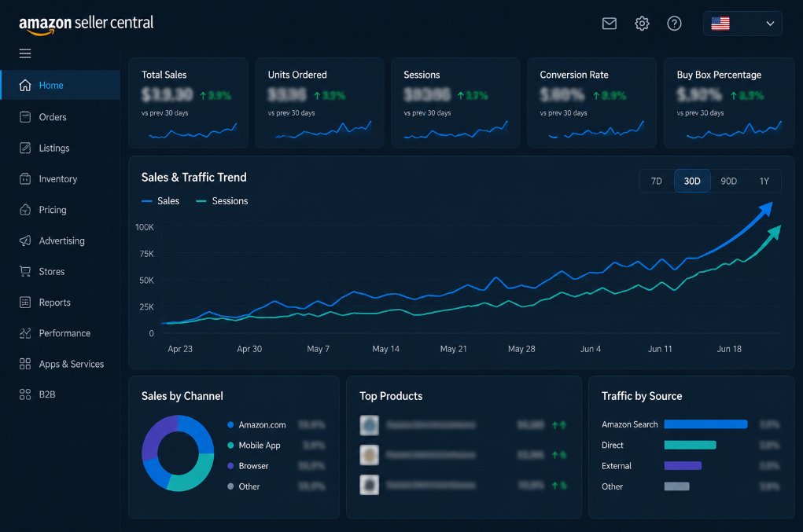
Task: Open Advertising menu item
Action: [61, 240]
